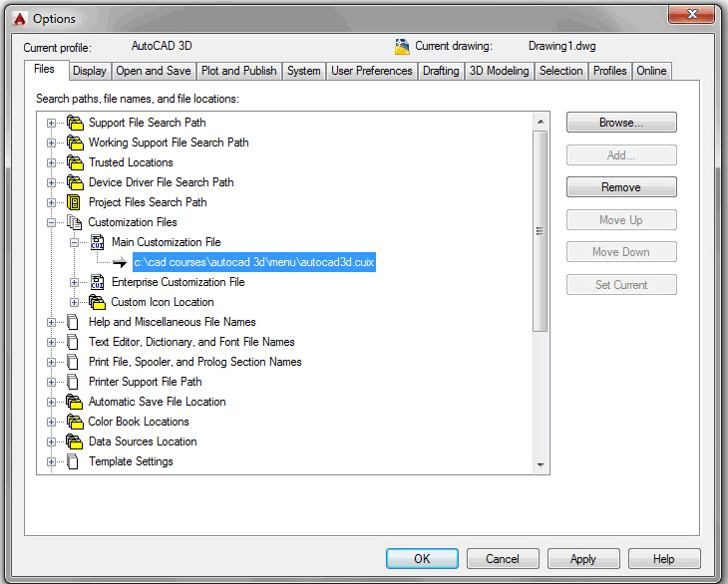
Task: Switch to the Display tab
Action: tap(89, 71)
